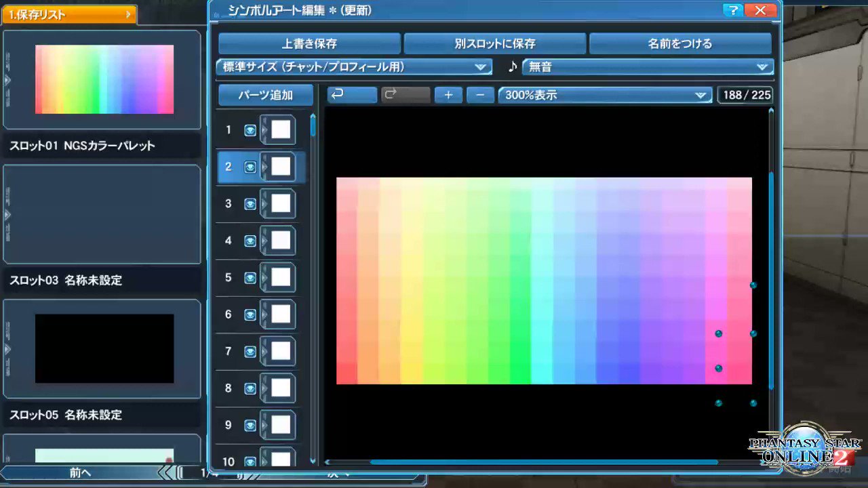Screen dimensions: 868x488
Task: Toggle visibility of layer 9
Action: click(x=250, y=425)
